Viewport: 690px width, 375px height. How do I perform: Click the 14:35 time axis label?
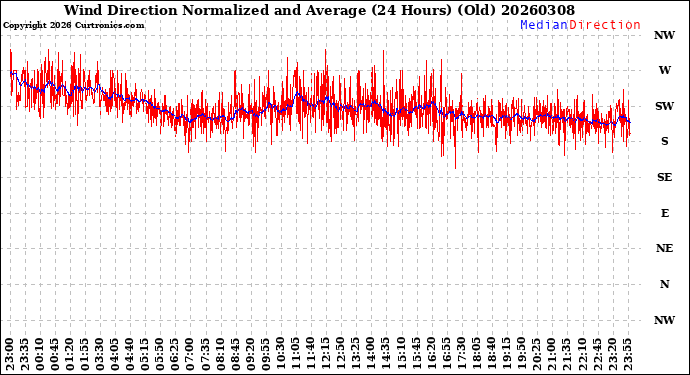point(386,355)
